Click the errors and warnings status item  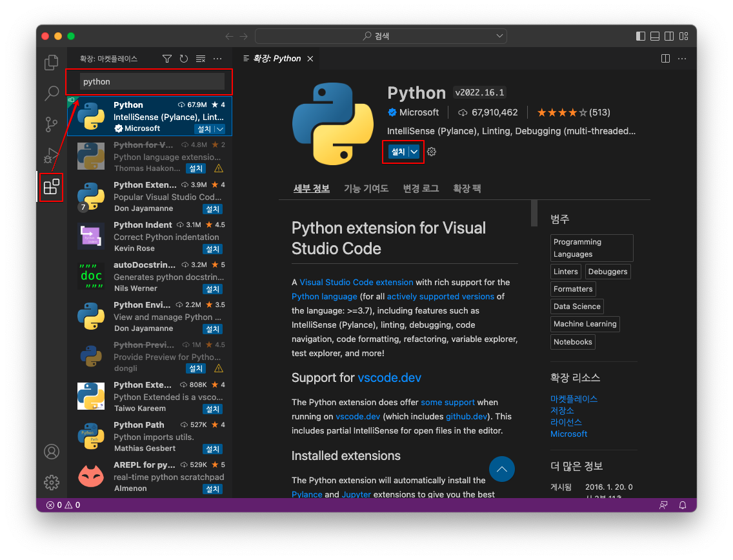tap(63, 505)
